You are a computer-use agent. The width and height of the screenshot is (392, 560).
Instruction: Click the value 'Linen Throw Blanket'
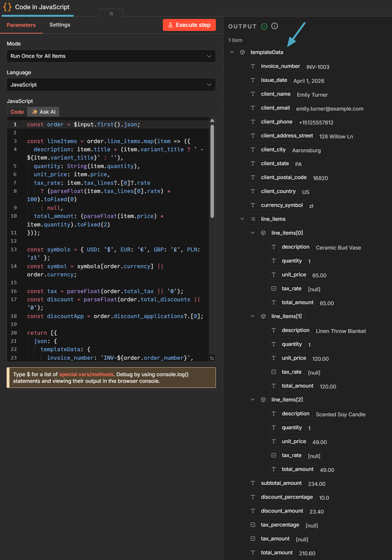tap(341, 331)
